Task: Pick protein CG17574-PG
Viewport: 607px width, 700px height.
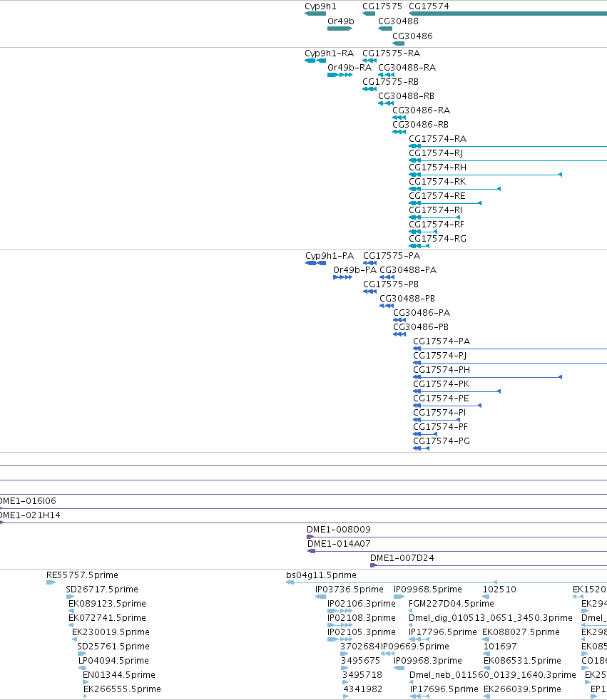Action: coord(442,441)
